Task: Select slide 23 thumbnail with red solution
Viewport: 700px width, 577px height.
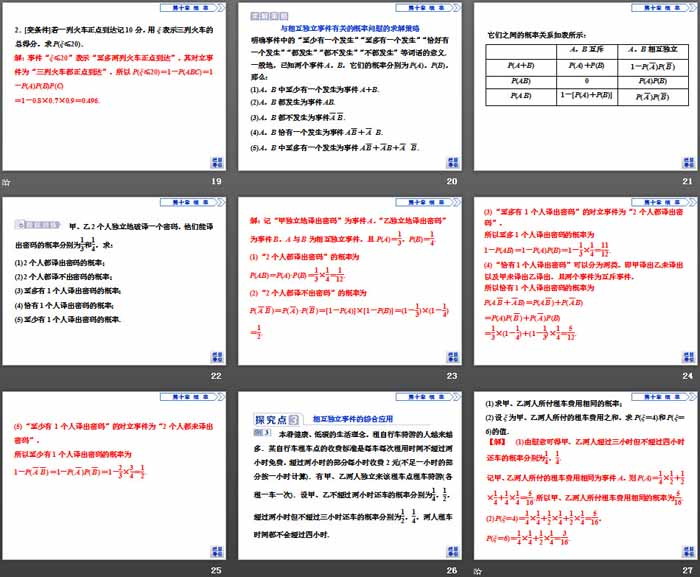Action: (350, 281)
